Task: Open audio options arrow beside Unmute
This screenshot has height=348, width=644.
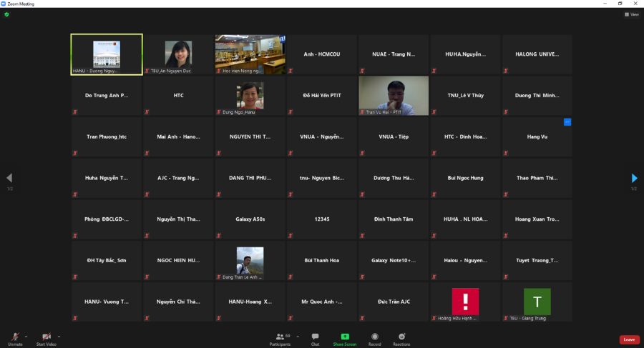Action: coord(26,337)
